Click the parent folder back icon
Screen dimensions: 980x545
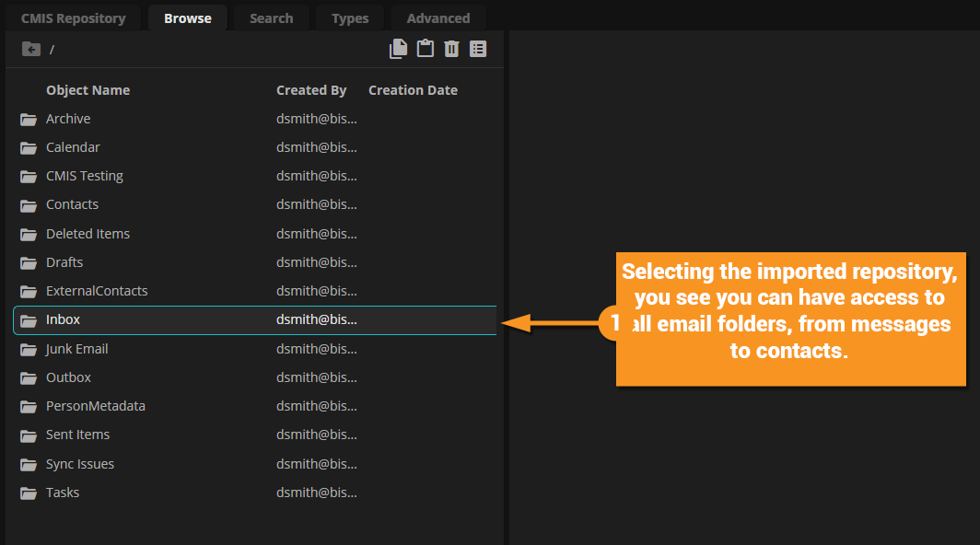31,49
